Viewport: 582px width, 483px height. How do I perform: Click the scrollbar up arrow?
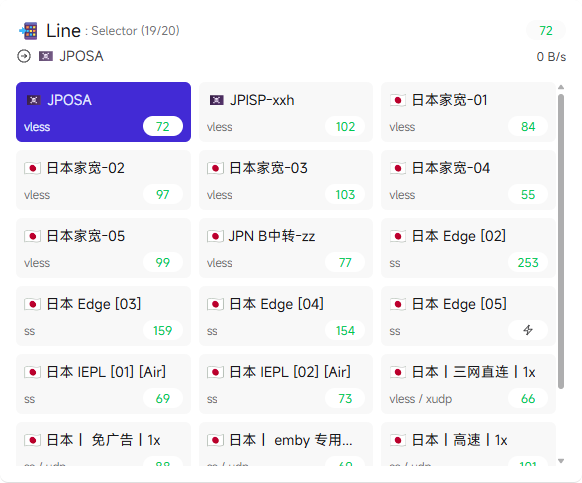point(561,87)
